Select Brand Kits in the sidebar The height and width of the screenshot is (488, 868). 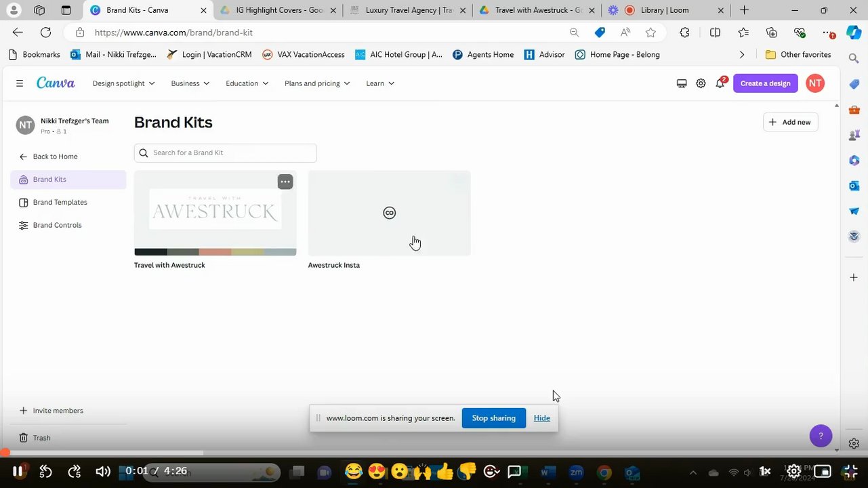click(x=68, y=180)
